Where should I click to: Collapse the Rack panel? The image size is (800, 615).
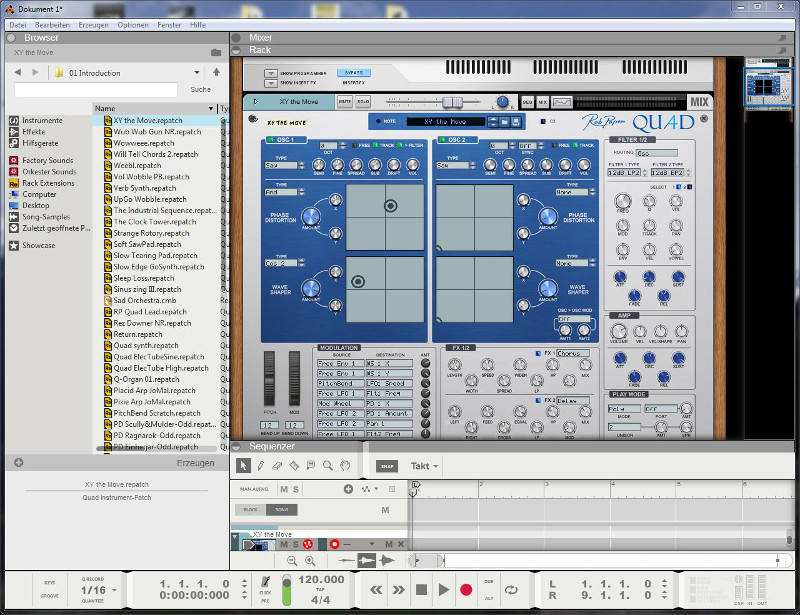pyautogui.click(x=236, y=50)
